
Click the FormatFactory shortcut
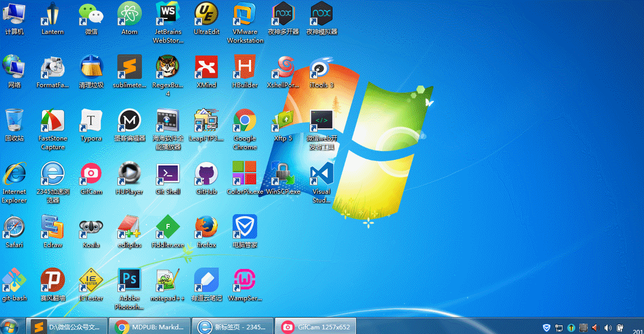(53, 72)
